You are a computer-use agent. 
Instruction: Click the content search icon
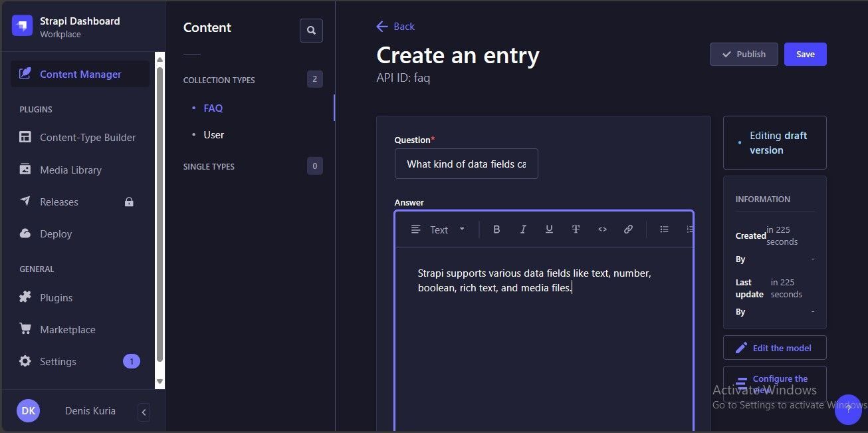click(x=311, y=31)
